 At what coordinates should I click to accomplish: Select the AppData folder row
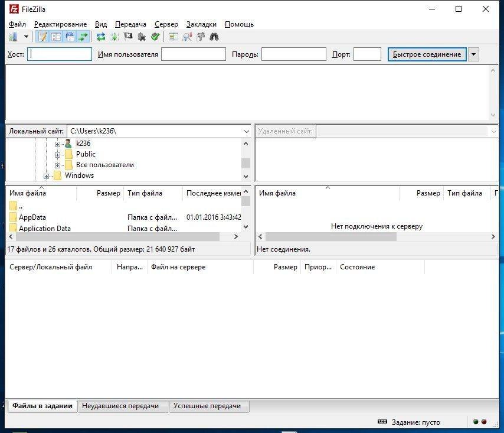tap(124, 217)
